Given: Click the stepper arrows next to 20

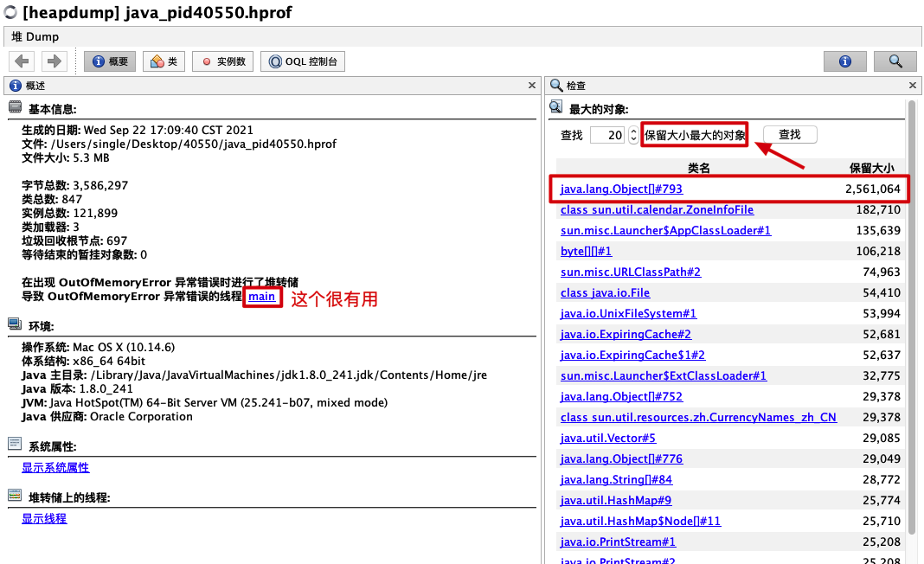Looking at the screenshot, I should tap(633, 135).
